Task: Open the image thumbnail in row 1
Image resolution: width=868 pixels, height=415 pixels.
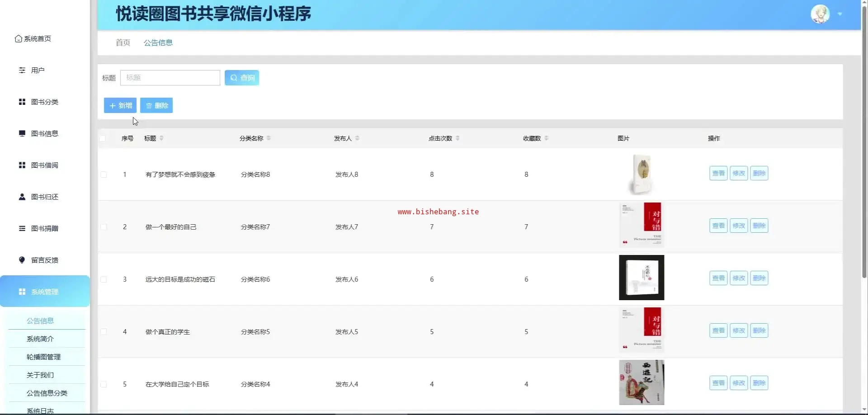Action: tap(642, 174)
